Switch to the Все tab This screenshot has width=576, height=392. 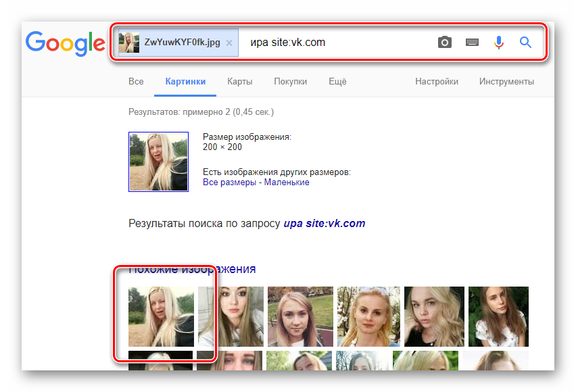[x=136, y=82]
